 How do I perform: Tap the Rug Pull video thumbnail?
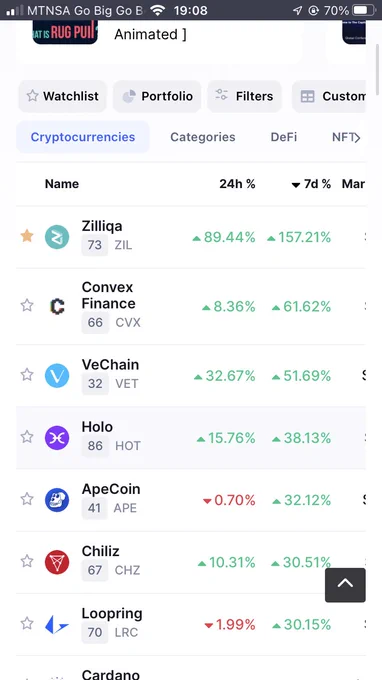coord(65,32)
